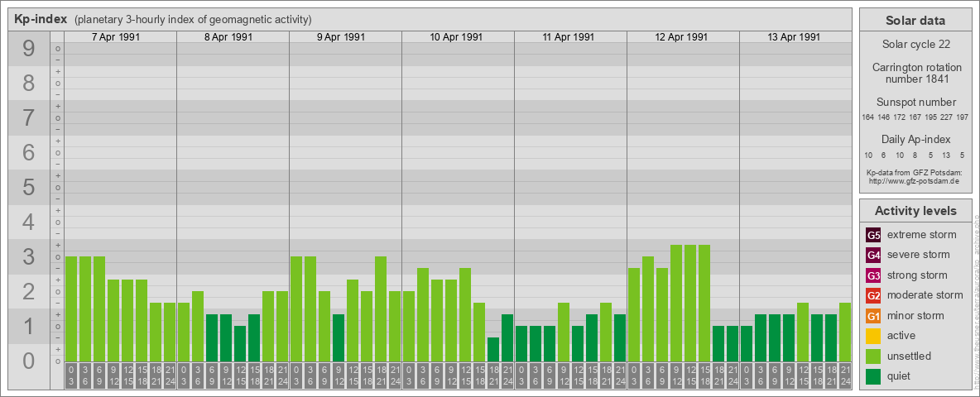The width and height of the screenshot is (980, 397).
Task: Select the dark green quiet swatch
Action: (873, 376)
